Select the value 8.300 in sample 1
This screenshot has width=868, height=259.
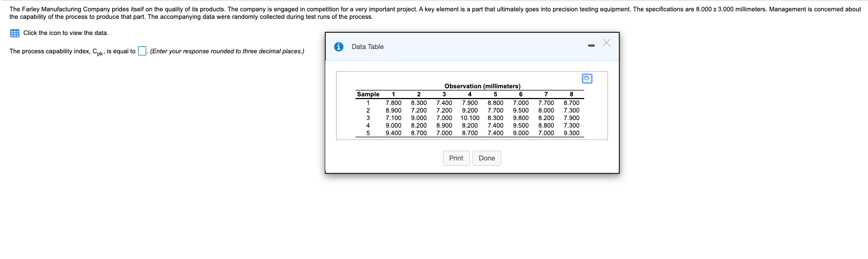point(419,103)
